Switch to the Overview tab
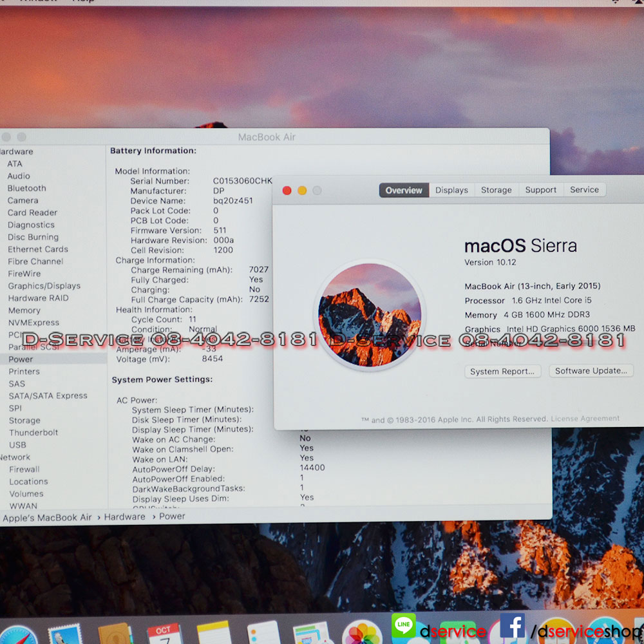The image size is (644, 644). pos(404,190)
